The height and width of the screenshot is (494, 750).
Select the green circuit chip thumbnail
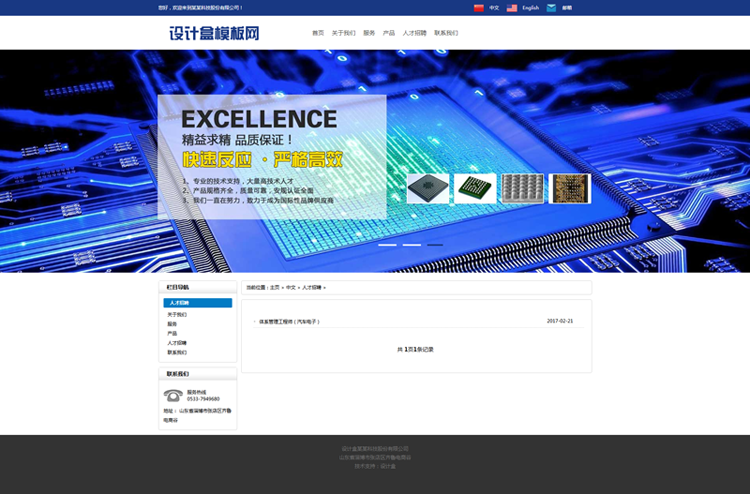point(475,188)
